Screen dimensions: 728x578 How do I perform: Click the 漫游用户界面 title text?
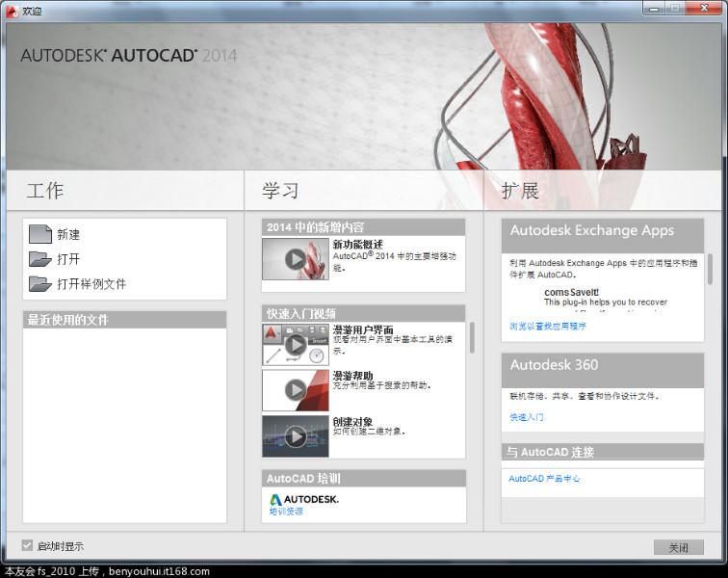363,329
